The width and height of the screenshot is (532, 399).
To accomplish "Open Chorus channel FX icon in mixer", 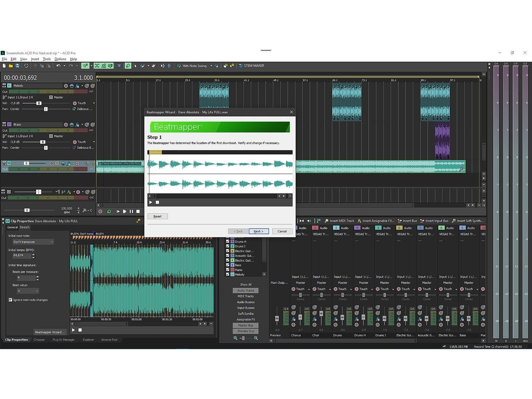I will 294,319.
